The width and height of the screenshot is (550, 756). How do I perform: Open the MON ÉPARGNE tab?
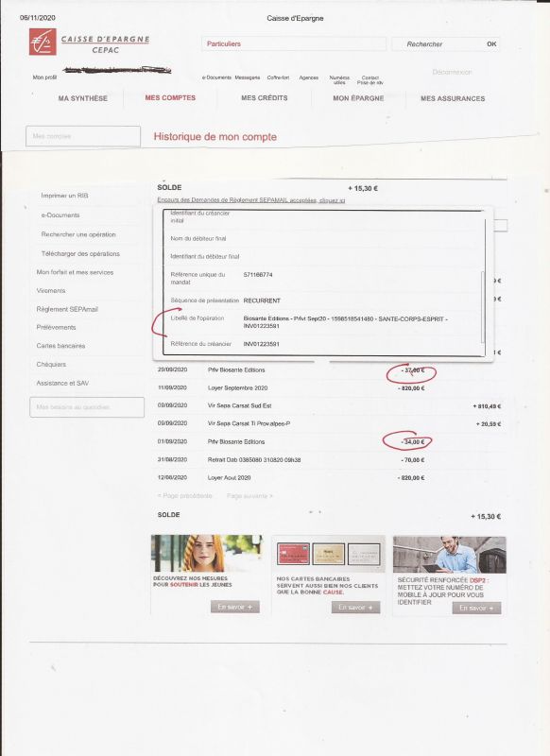(x=358, y=98)
